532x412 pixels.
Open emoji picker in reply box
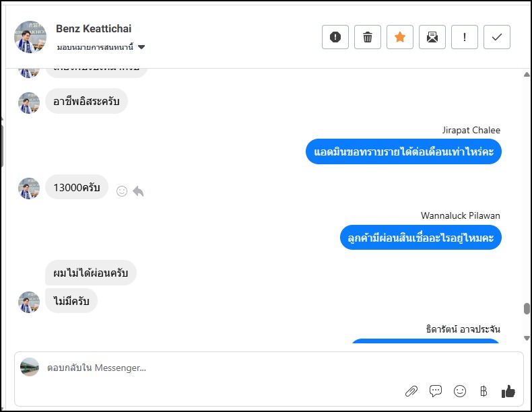460,391
